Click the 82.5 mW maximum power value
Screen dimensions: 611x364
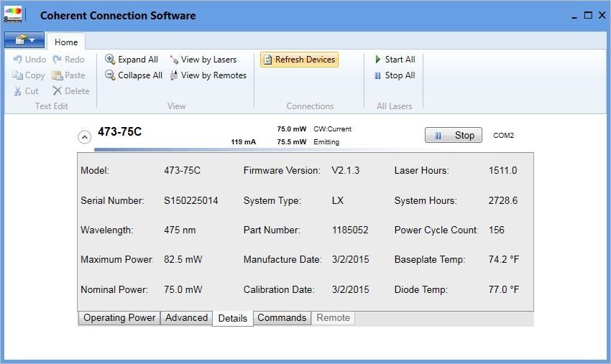tap(183, 259)
